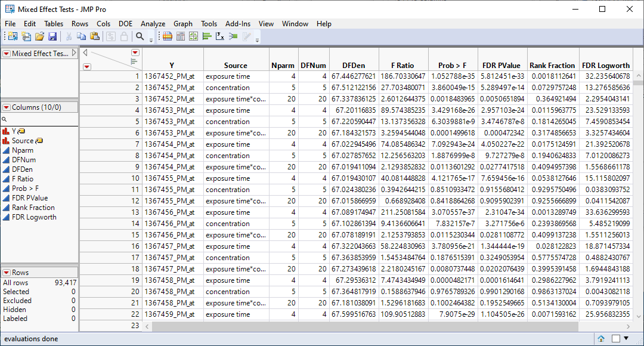Open the Rows panel red triangle menu
The width and height of the screenshot is (644, 346).
click(x=7, y=273)
